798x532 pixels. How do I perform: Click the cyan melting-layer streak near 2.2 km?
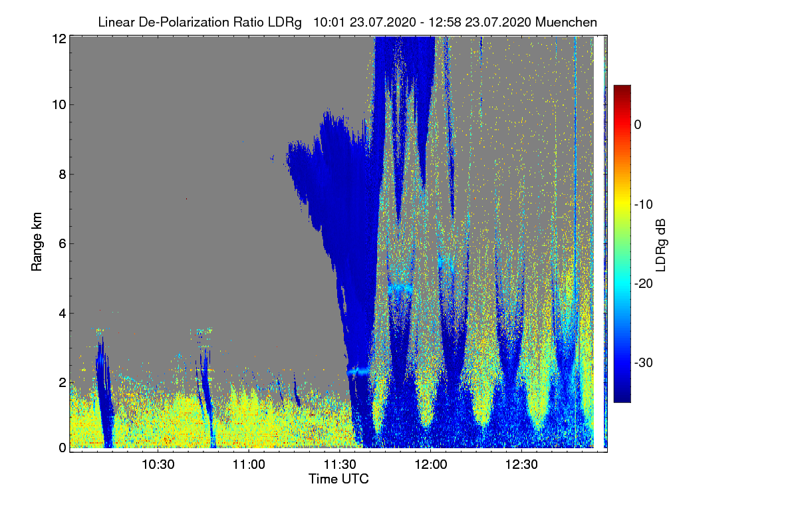pos(359,372)
